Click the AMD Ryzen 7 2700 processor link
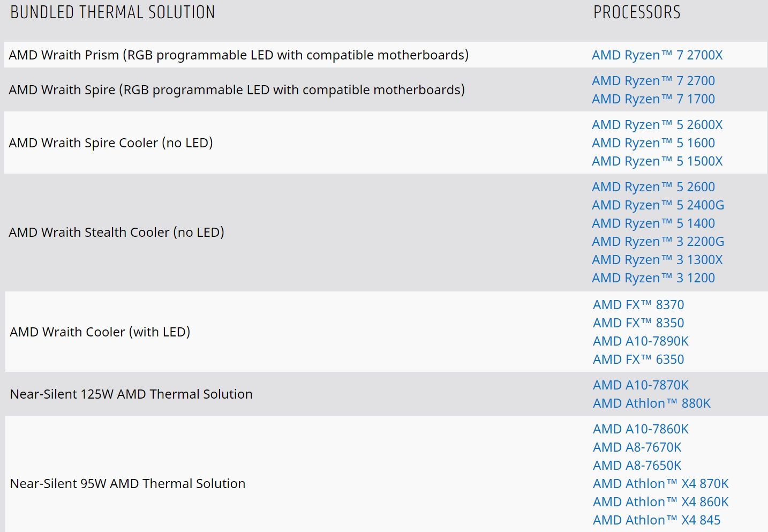Viewport: 768px width, 532px height. (x=653, y=81)
